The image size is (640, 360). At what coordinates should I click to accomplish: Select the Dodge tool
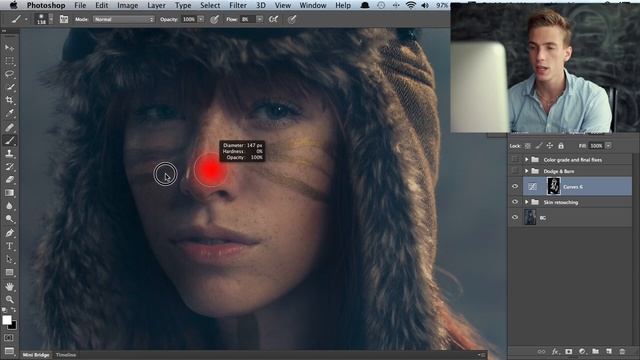tap(9, 219)
